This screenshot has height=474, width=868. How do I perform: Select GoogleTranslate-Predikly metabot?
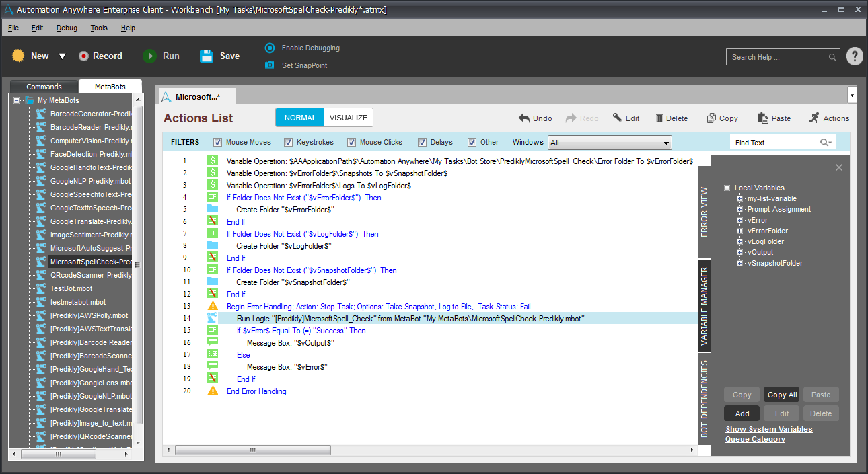point(91,221)
